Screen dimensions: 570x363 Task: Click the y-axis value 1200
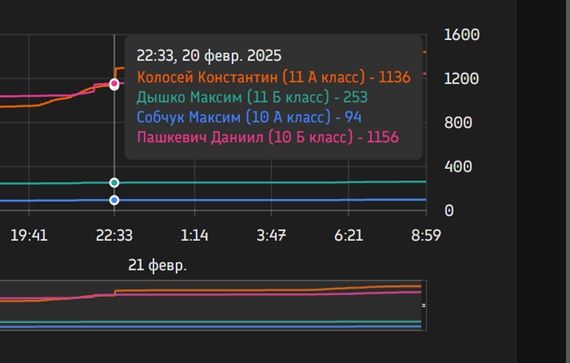point(462,78)
